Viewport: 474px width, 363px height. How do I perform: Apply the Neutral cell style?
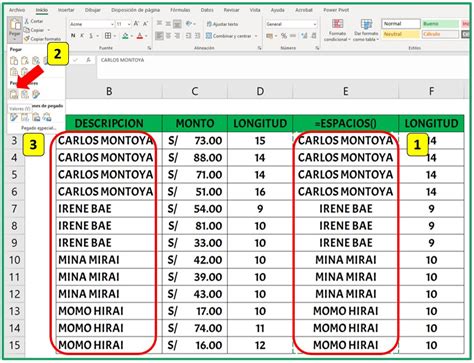[x=401, y=34]
